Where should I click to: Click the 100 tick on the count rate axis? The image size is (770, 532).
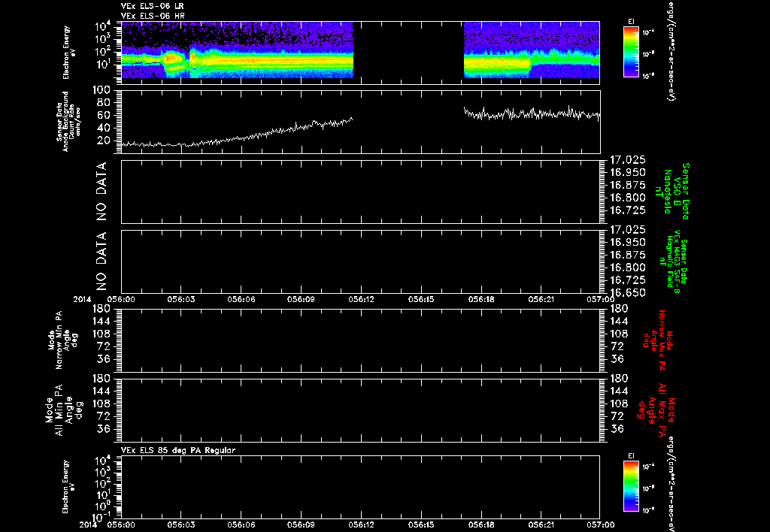[102, 90]
